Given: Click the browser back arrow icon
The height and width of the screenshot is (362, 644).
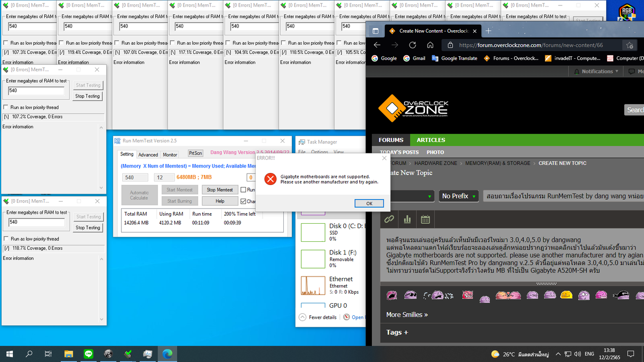Looking at the screenshot, I should click(x=377, y=45).
